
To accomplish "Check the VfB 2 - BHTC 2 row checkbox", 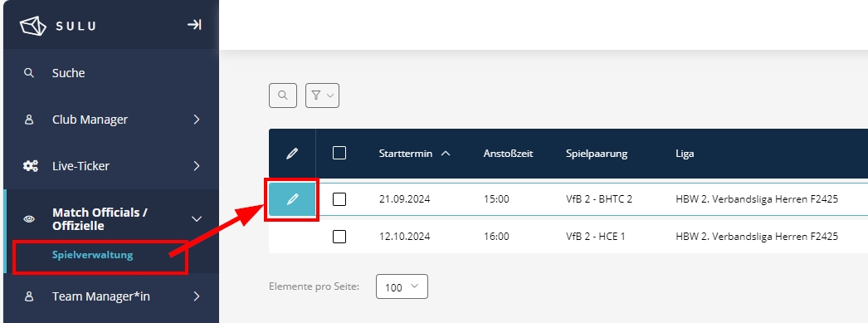I will [x=339, y=199].
